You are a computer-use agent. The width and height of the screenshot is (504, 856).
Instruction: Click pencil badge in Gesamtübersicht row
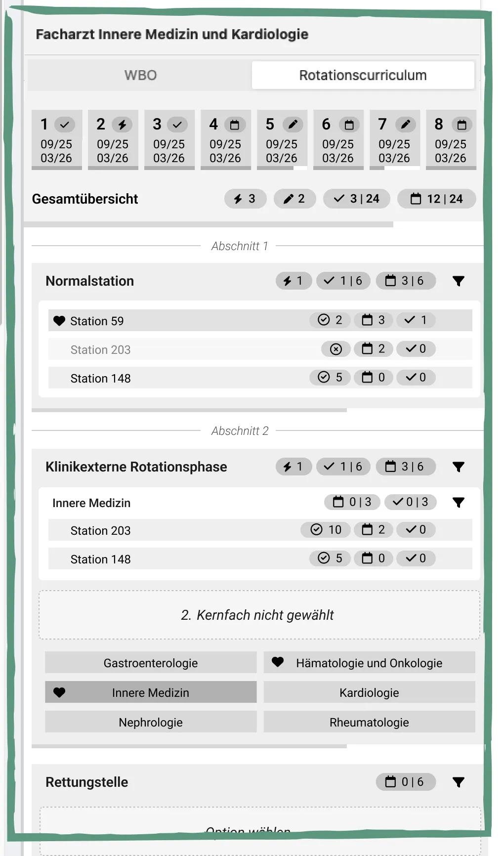point(294,199)
